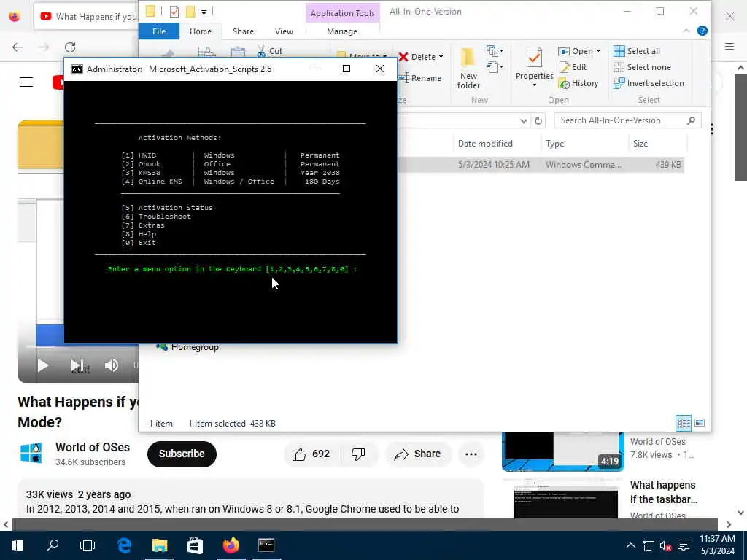Screen dimensions: 747x560
Task: Open the Manage ribbon tab
Action: (x=342, y=31)
